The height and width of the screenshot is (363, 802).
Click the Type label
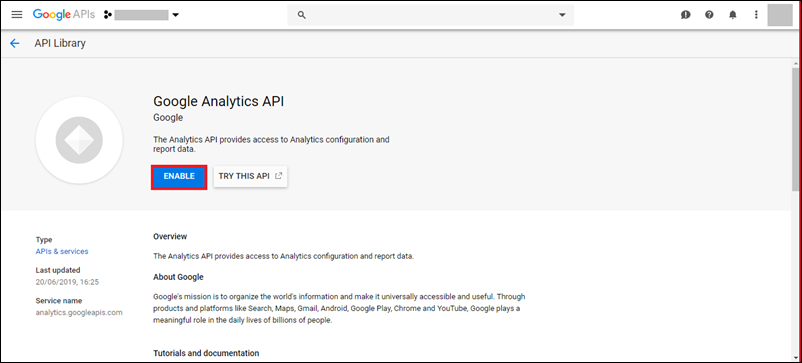pos(44,240)
